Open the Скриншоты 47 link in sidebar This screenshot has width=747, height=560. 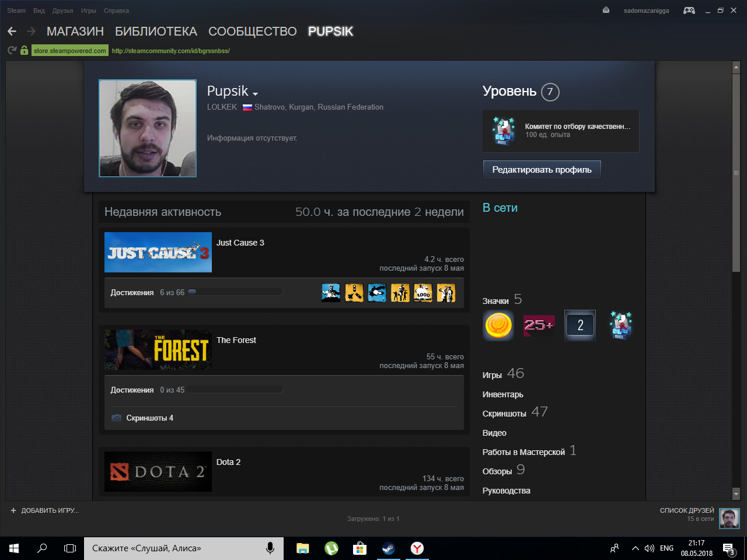click(x=515, y=412)
